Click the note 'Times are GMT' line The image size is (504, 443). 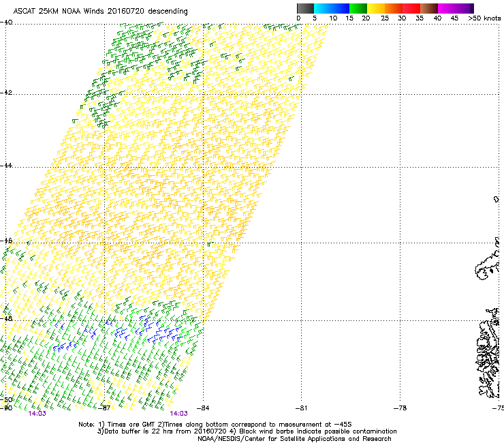[x=215, y=425]
